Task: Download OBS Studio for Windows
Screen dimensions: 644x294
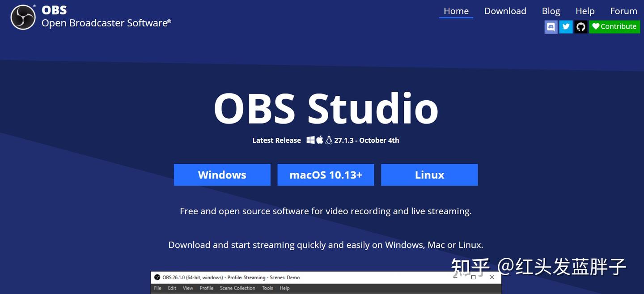Action: [x=222, y=175]
